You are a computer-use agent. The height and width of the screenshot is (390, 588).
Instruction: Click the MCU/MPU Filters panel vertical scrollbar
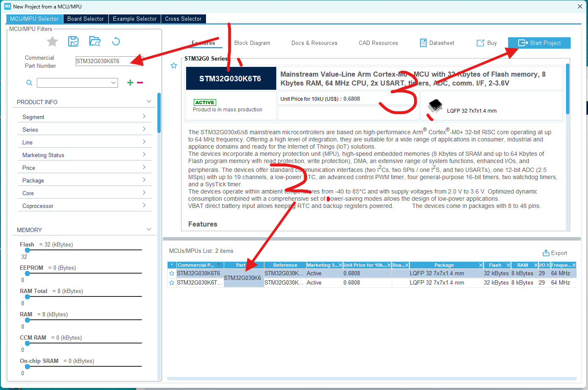click(x=159, y=113)
